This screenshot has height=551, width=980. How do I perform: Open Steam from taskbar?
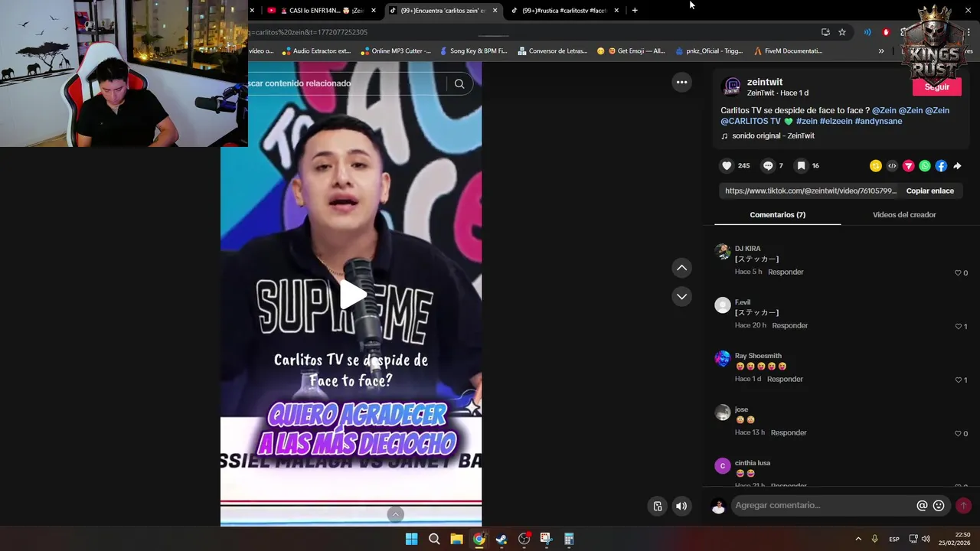tap(501, 539)
